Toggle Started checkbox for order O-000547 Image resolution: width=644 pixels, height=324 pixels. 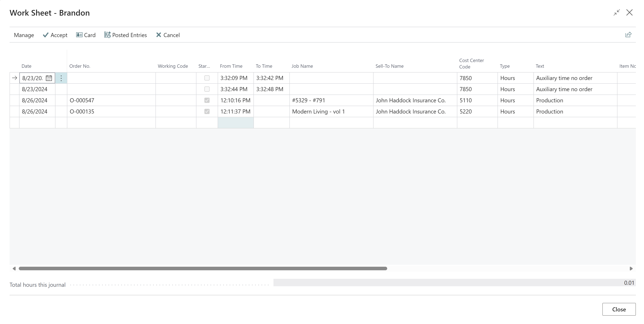207,100
